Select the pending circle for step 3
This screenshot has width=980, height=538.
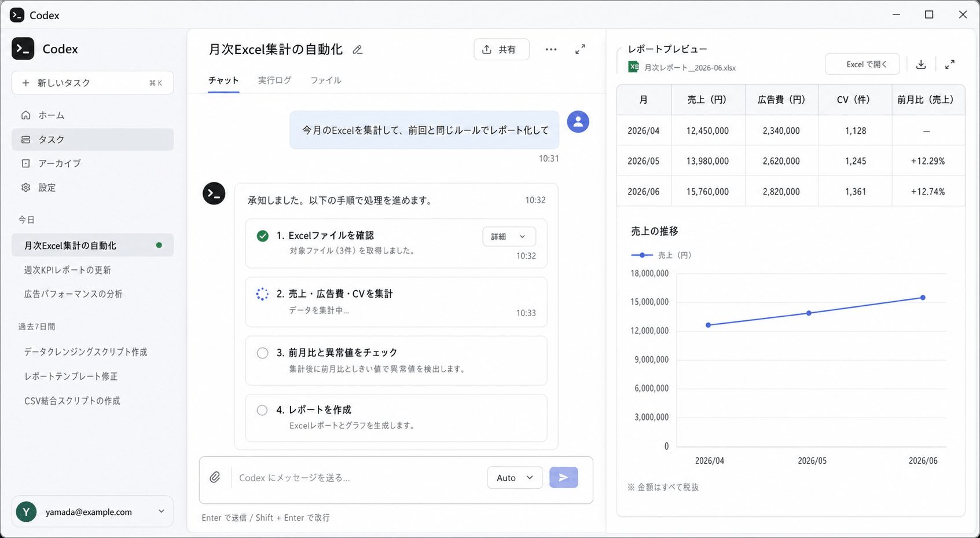click(262, 353)
